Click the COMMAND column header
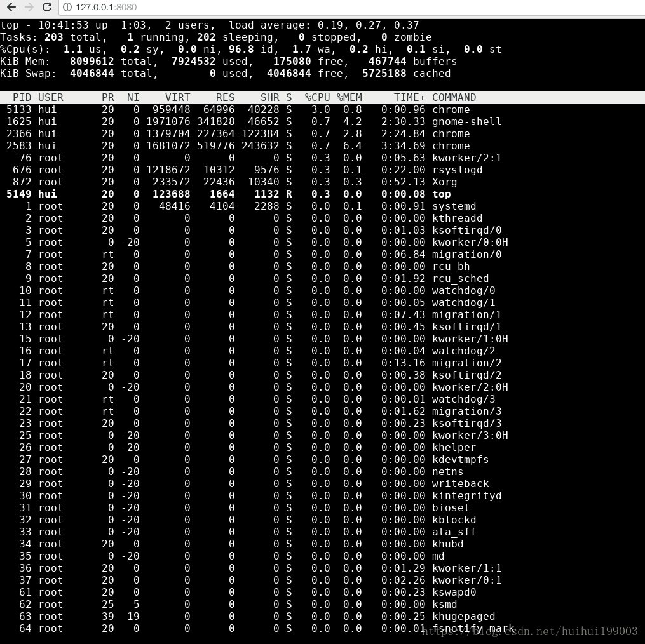 454,97
